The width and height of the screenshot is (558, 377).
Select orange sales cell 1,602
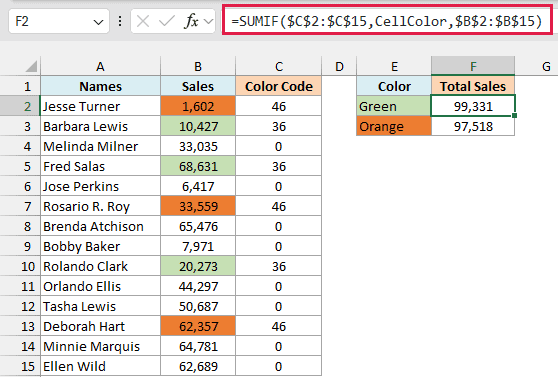[198, 106]
